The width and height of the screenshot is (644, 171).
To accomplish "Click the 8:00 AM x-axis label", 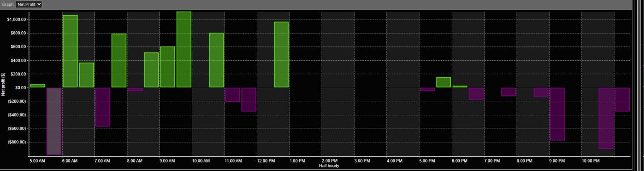I will 135,160.
